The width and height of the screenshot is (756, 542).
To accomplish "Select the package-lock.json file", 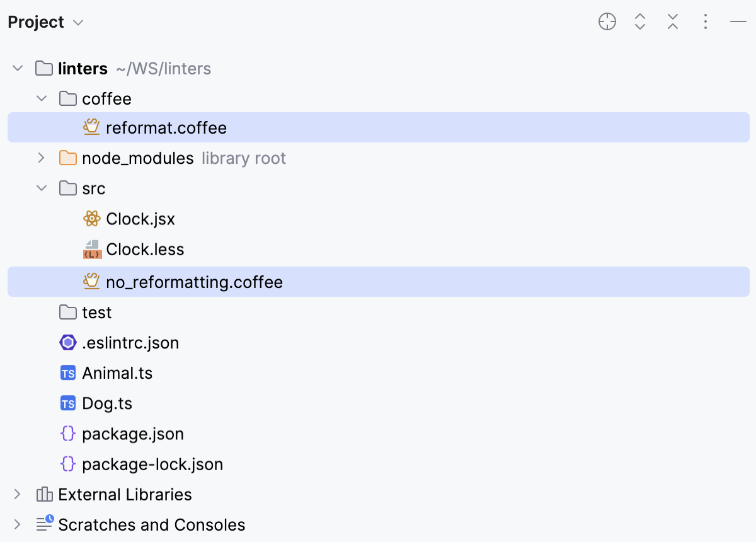I will [152, 464].
